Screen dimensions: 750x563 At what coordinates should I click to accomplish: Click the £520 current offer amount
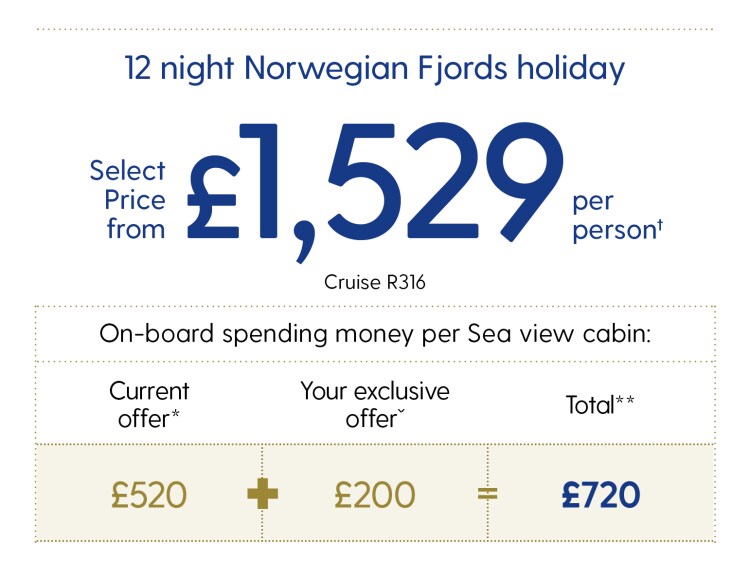pos(149,495)
